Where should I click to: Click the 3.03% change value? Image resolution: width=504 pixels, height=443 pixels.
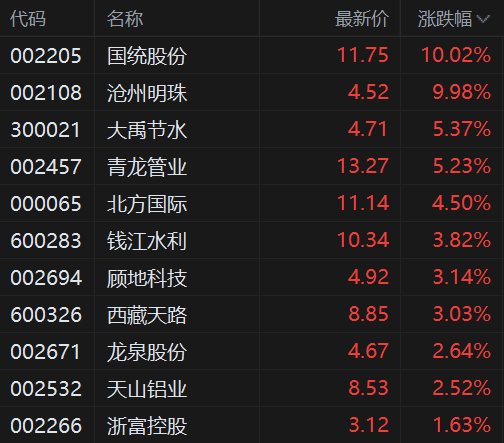(x=462, y=314)
